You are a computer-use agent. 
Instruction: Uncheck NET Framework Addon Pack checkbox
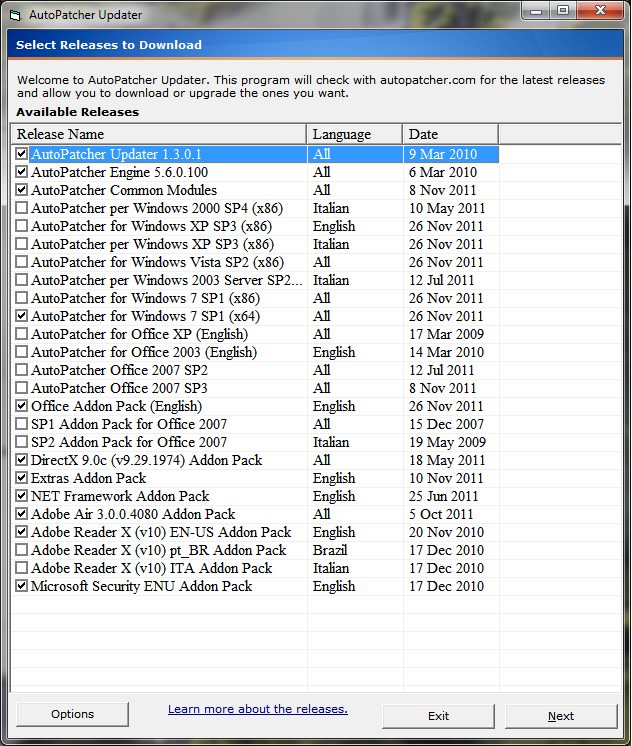(21, 496)
